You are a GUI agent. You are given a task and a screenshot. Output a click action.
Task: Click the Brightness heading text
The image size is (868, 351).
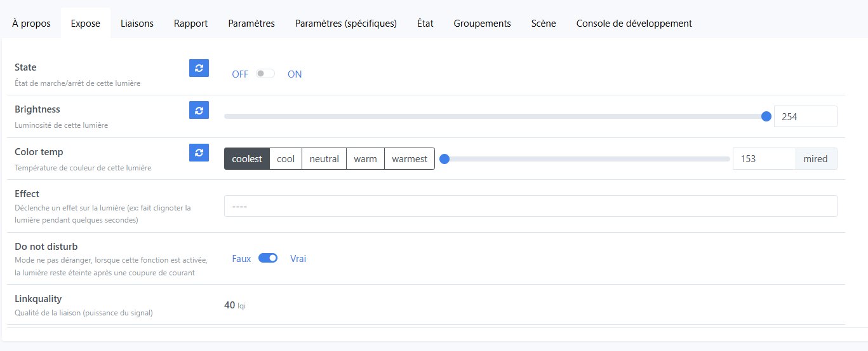click(37, 109)
